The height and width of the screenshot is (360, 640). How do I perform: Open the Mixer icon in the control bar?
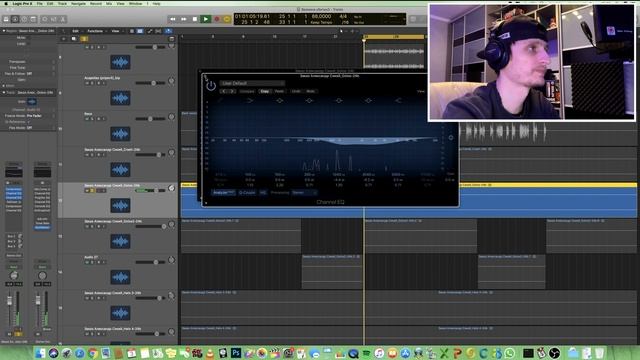53,19
